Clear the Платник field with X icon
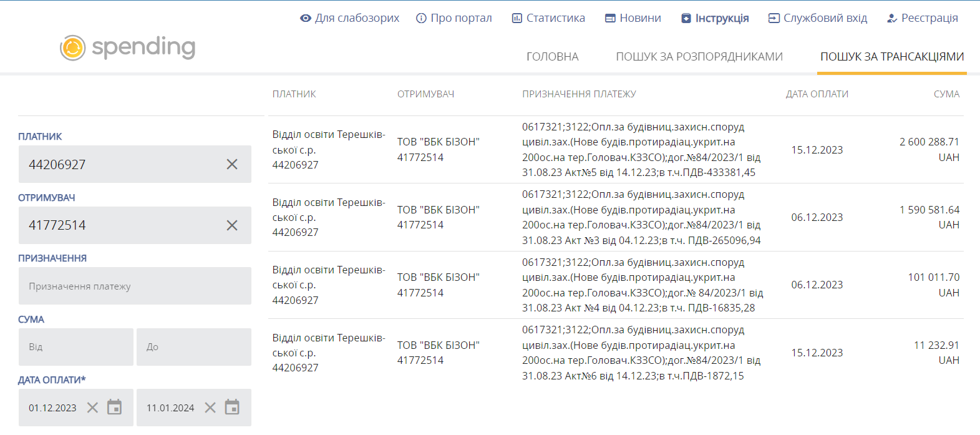This screenshot has width=980, height=435. [x=232, y=164]
